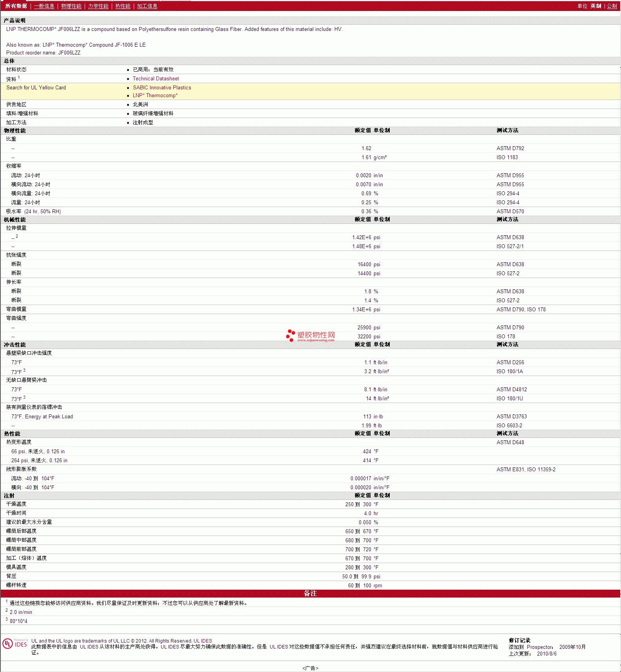Click ASTM D4812 test method
Image resolution: width=621 pixels, height=672 pixels.
pyautogui.click(x=512, y=389)
